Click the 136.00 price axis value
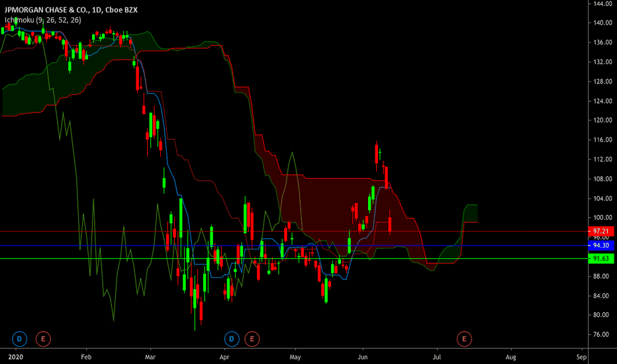 pos(603,42)
